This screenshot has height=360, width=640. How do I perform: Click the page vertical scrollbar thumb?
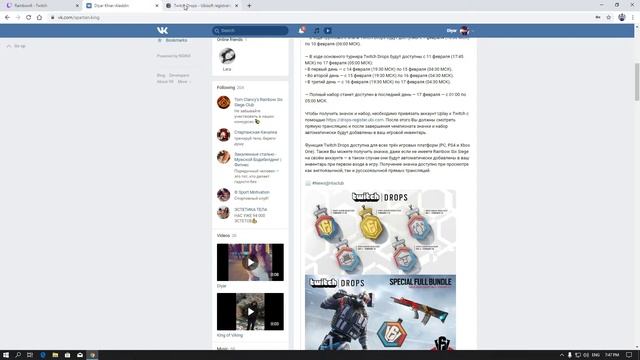point(637,82)
